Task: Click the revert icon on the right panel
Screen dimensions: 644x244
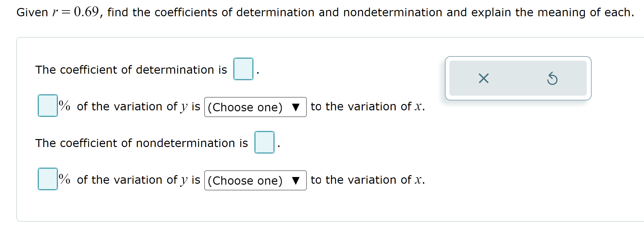Action: (553, 78)
